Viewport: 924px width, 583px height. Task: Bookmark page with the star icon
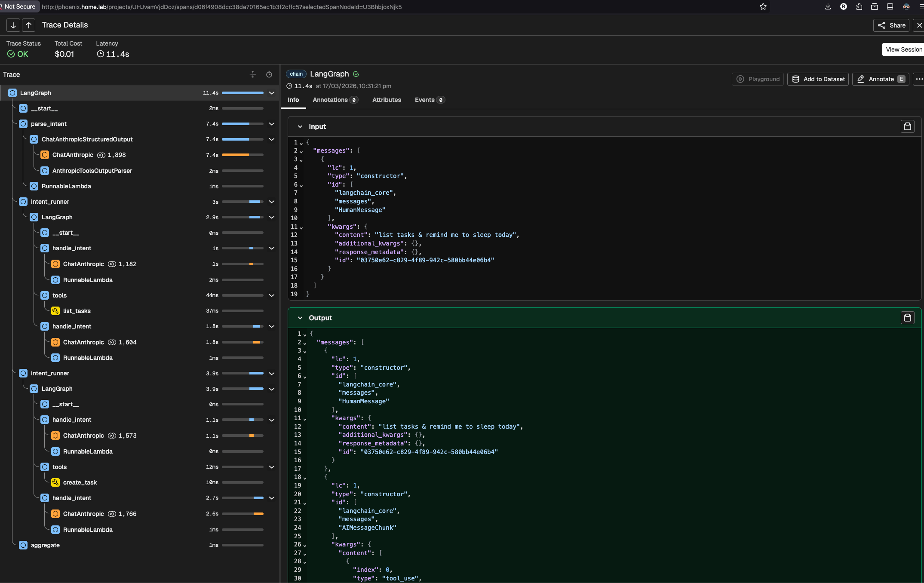click(x=763, y=6)
